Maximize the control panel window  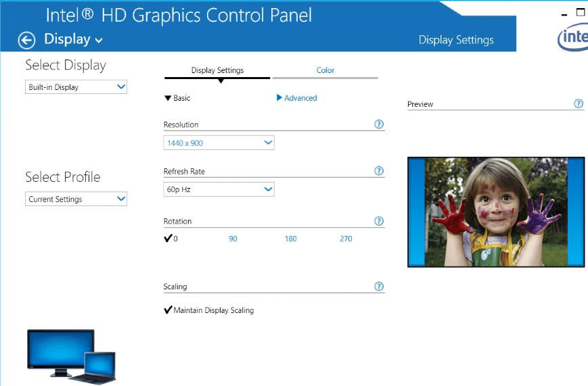tap(581, 12)
